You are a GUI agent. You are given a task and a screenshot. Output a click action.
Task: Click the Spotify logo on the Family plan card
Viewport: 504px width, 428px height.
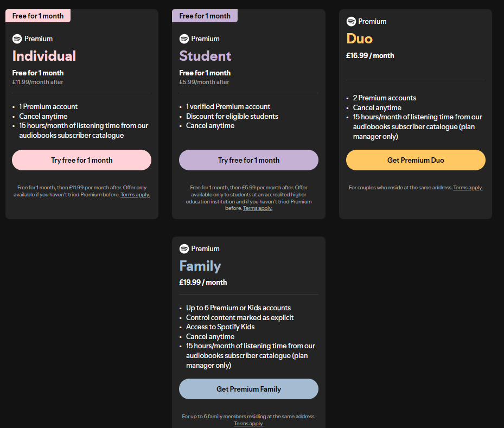tap(184, 248)
